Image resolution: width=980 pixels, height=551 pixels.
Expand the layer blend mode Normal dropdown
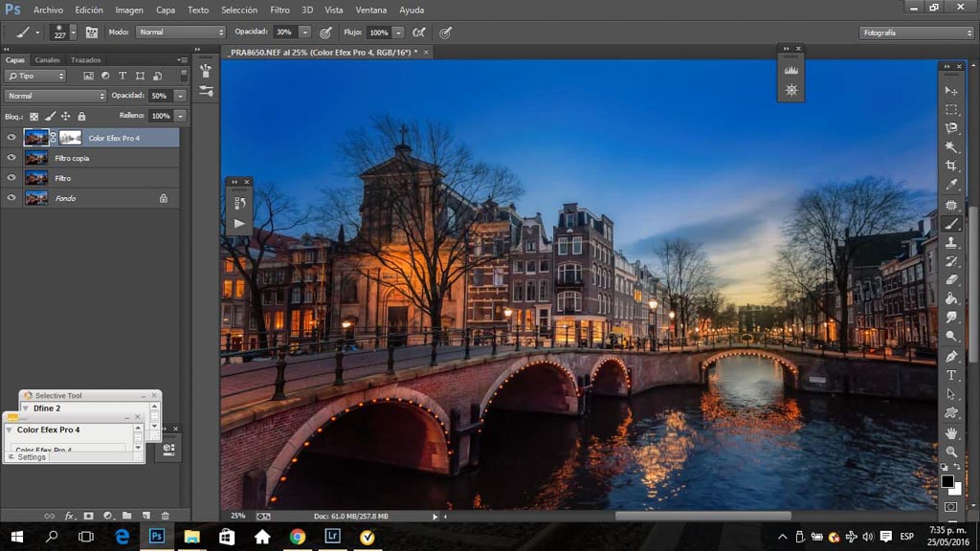56,96
